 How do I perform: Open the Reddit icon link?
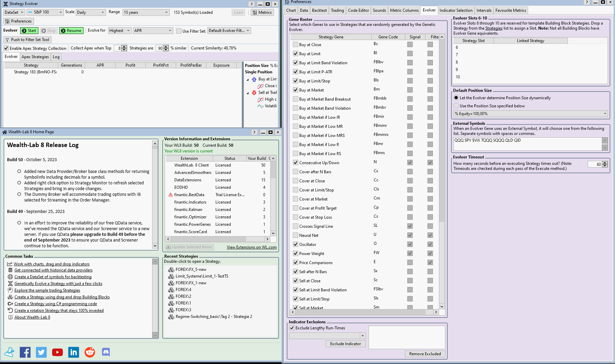[90, 352]
